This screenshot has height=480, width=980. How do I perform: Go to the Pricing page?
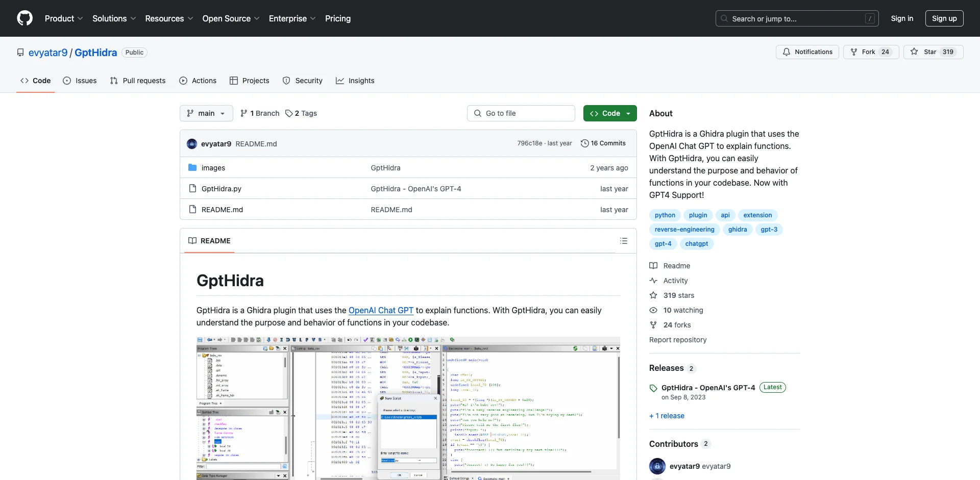pyautogui.click(x=338, y=18)
